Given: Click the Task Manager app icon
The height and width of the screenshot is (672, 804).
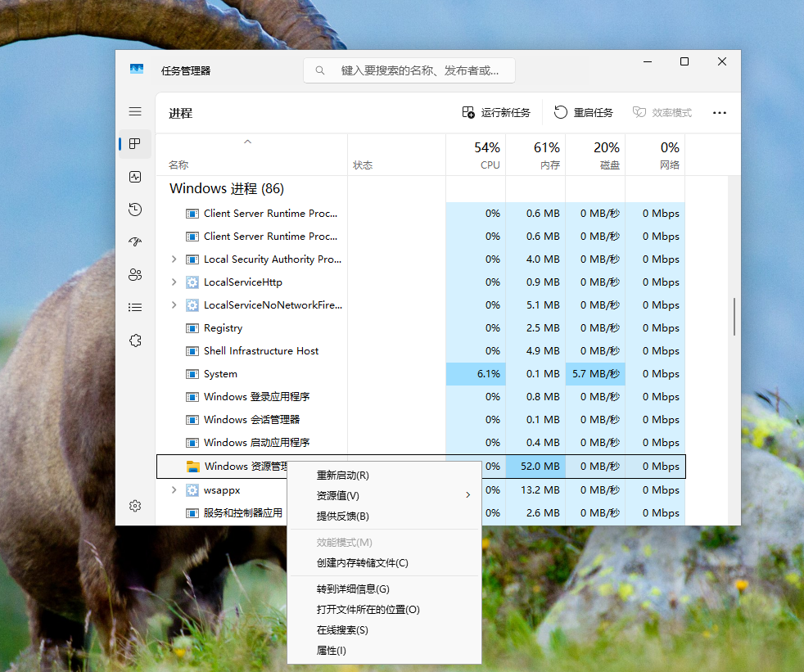Looking at the screenshot, I should click(137, 70).
